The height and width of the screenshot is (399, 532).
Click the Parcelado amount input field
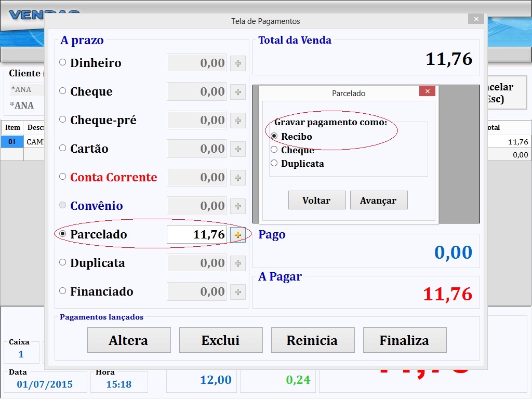[196, 234]
